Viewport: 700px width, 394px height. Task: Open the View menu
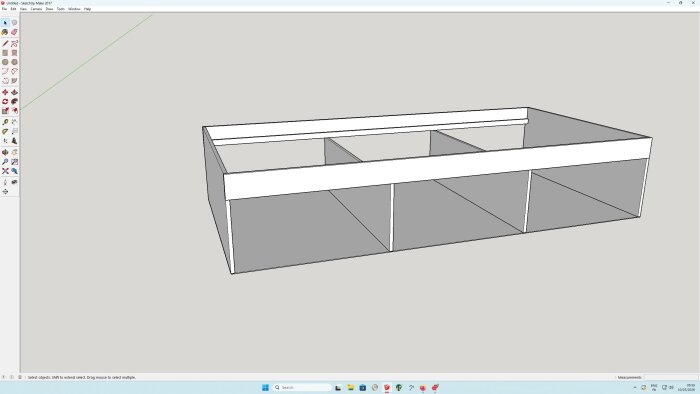(x=23, y=9)
